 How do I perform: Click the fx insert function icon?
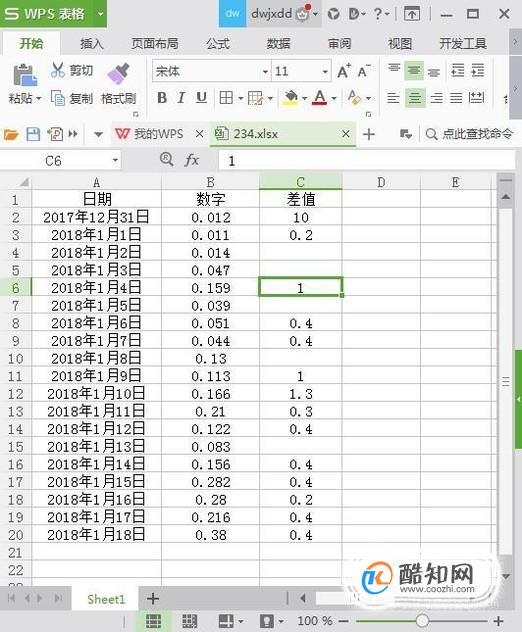pos(191,160)
